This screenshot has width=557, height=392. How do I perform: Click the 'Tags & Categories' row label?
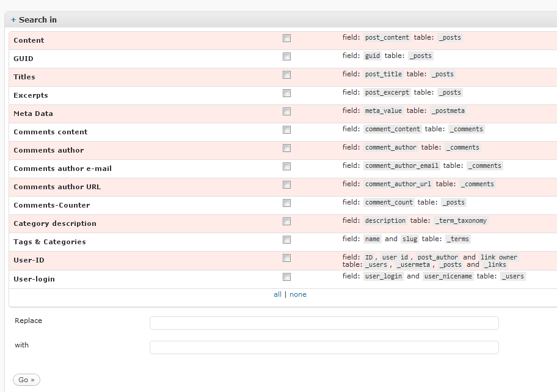coord(49,242)
